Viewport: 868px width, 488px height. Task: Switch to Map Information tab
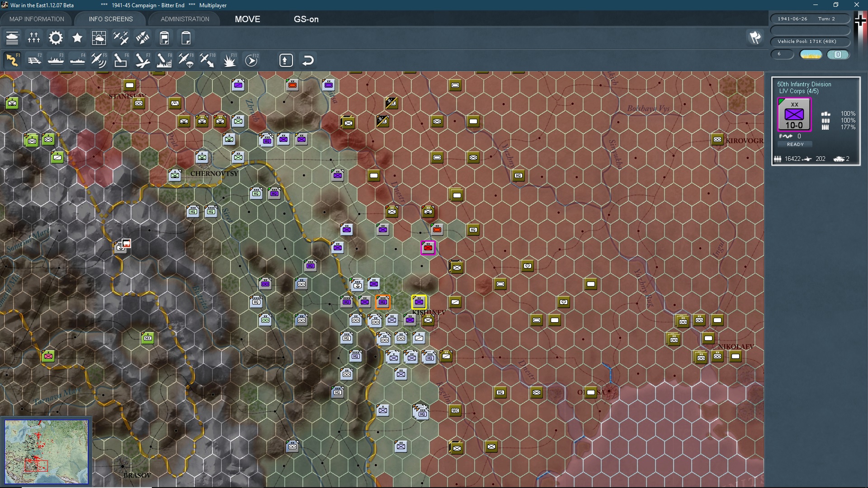pyautogui.click(x=37, y=19)
